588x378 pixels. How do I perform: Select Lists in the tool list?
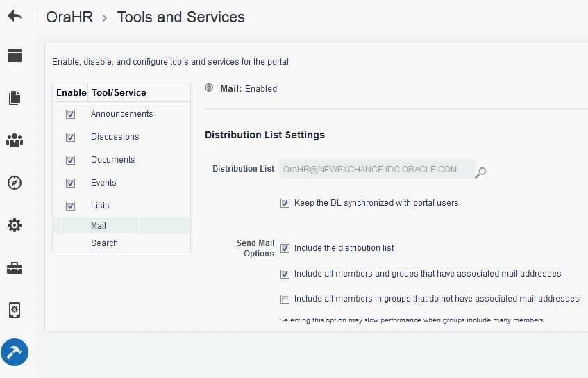point(100,205)
